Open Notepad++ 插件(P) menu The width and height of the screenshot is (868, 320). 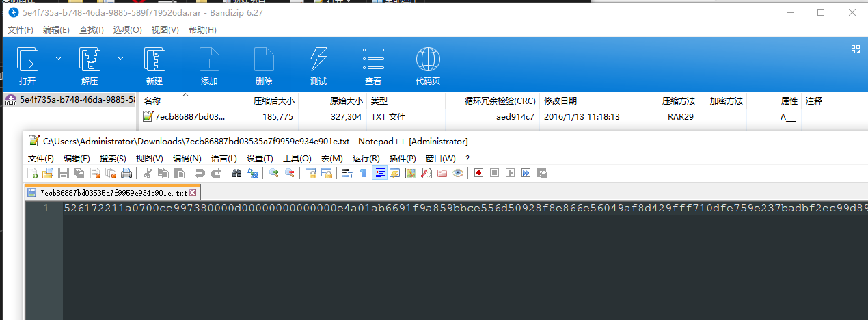pos(403,158)
